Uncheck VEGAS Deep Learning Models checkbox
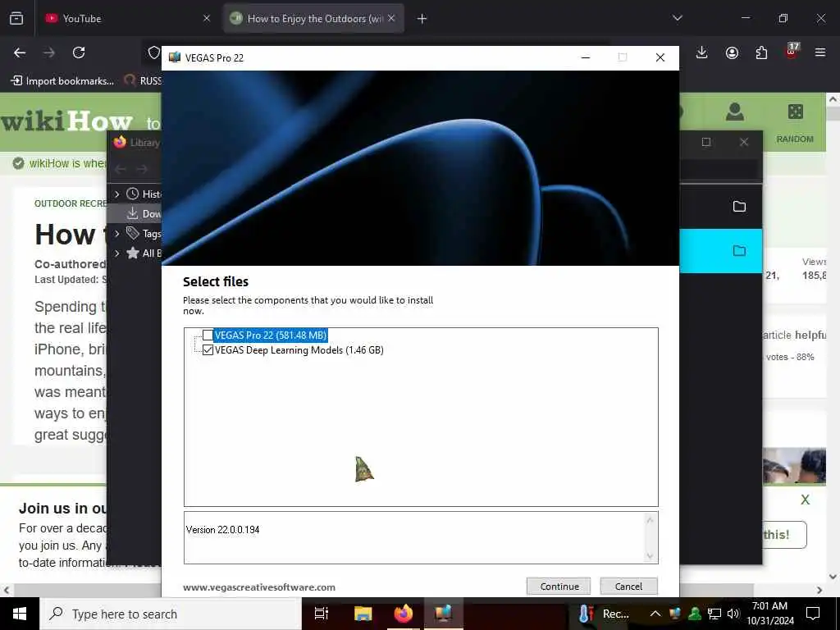 point(208,349)
